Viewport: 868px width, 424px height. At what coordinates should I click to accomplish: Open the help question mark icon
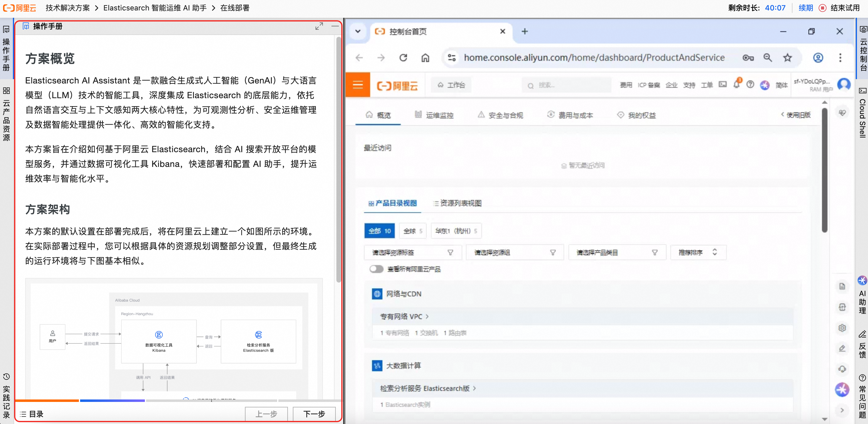[x=750, y=85]
